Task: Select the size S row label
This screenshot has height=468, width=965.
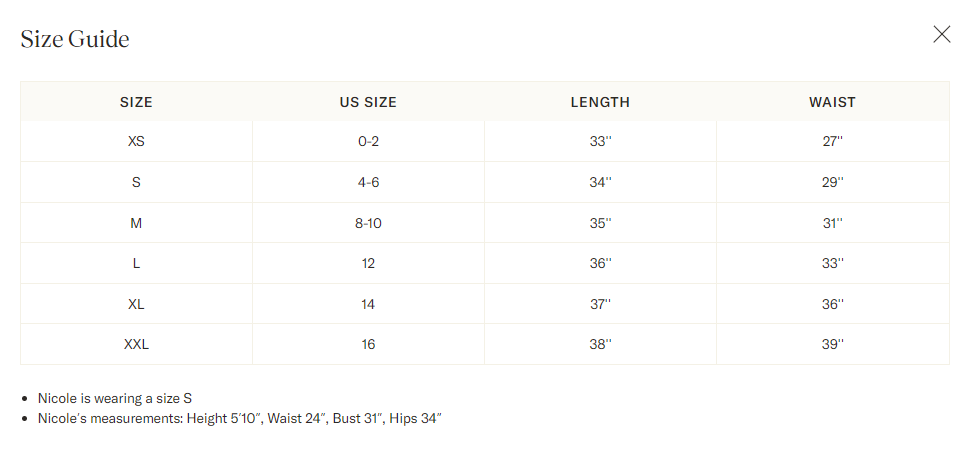Action: [x=136, y=182]
